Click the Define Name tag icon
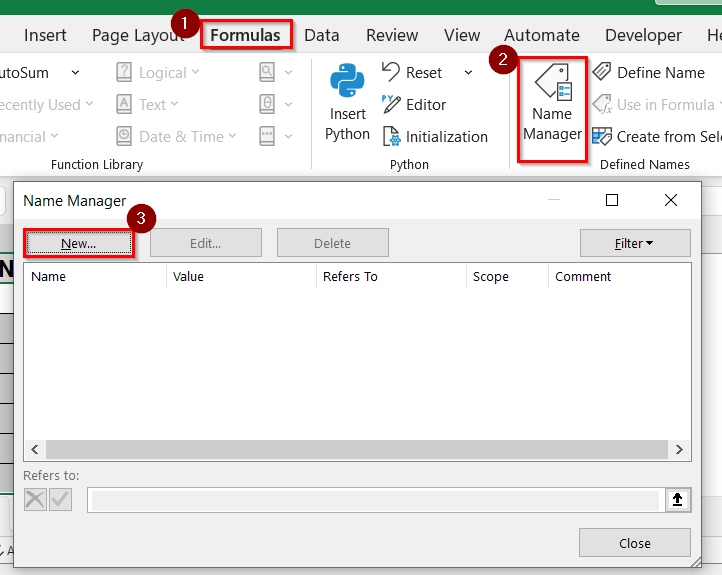Screen dimensions: 722x575 602,72
